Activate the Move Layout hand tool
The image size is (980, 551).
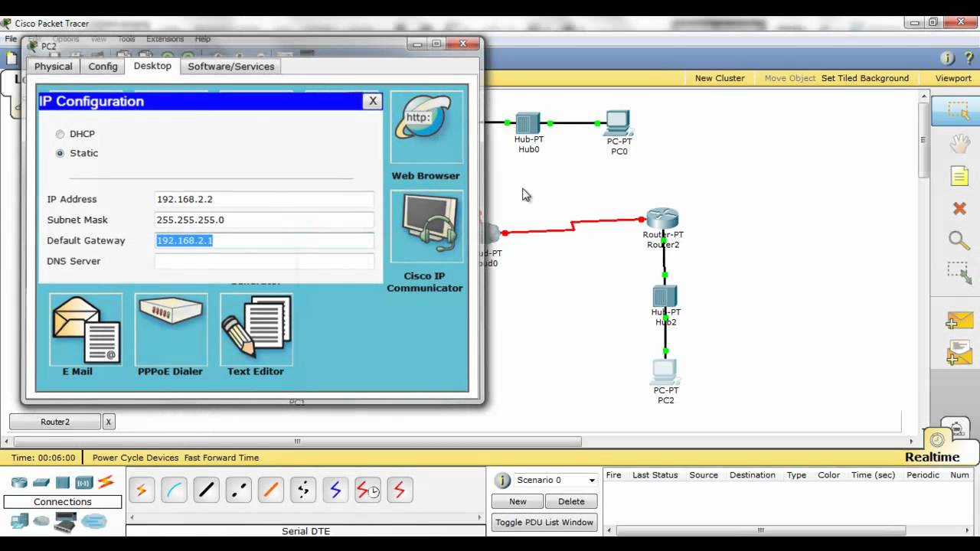tap(959, 143)
